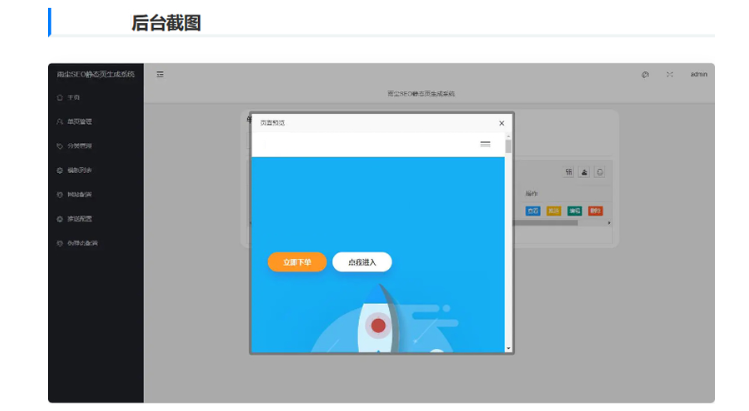This screenshot has height=411, width=749.
Task: Click the sidebar collapse hamburger icon
Action: point(160,74)
